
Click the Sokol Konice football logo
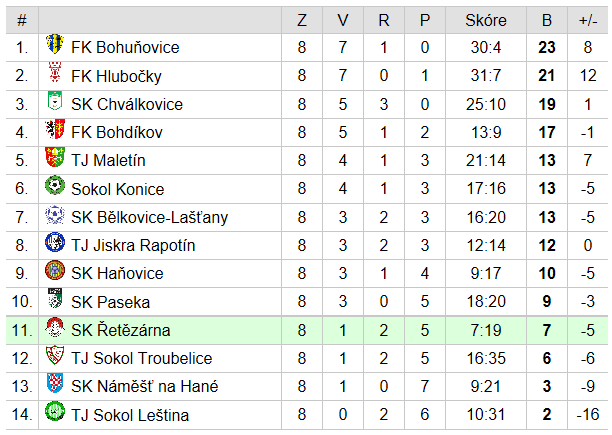click(55, 185)
